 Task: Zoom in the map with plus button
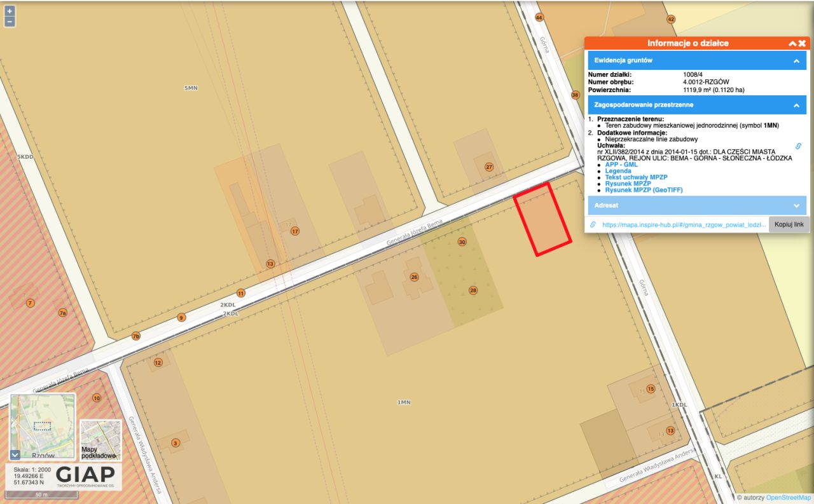click(x=10, y=11)
